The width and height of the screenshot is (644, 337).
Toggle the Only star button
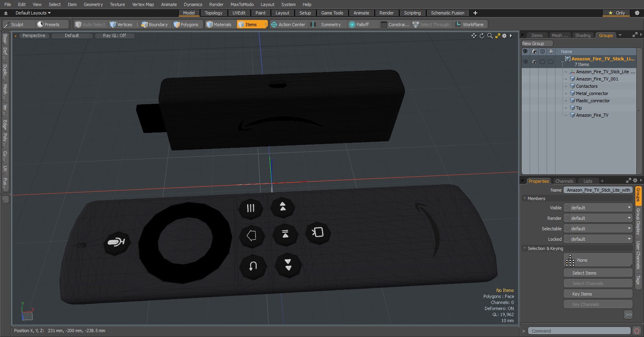617,13
